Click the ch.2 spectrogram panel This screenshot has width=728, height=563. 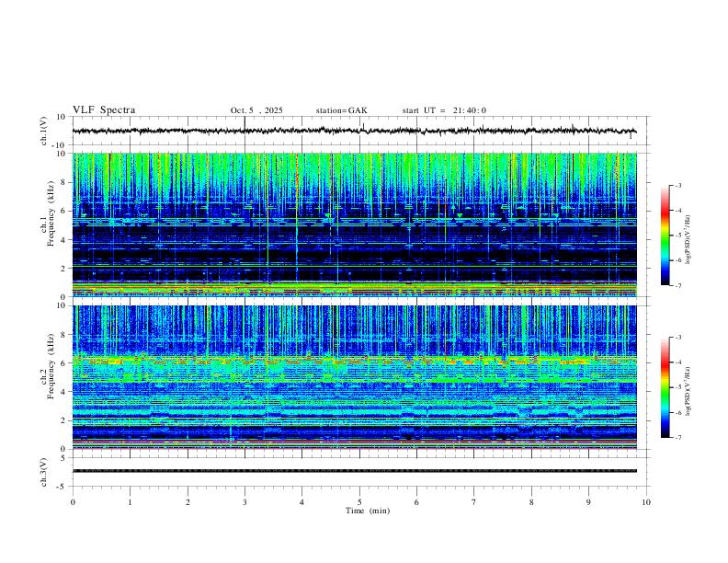tap(354, 377)
